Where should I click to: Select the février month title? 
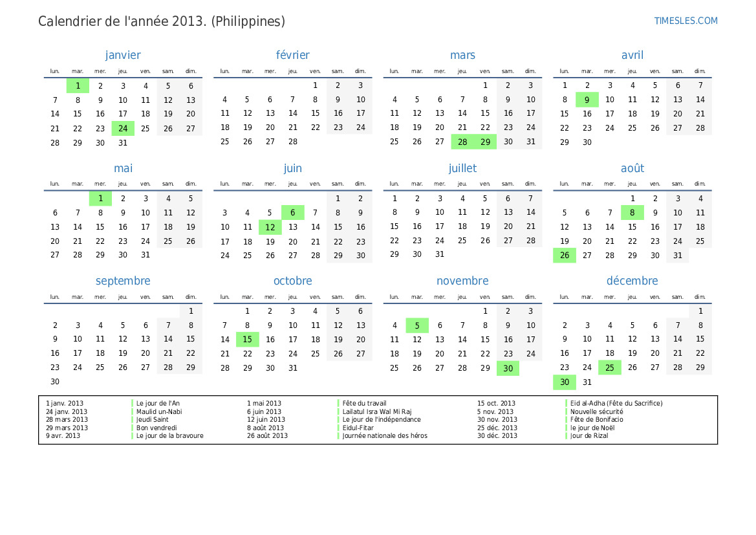tap(292, 56)
